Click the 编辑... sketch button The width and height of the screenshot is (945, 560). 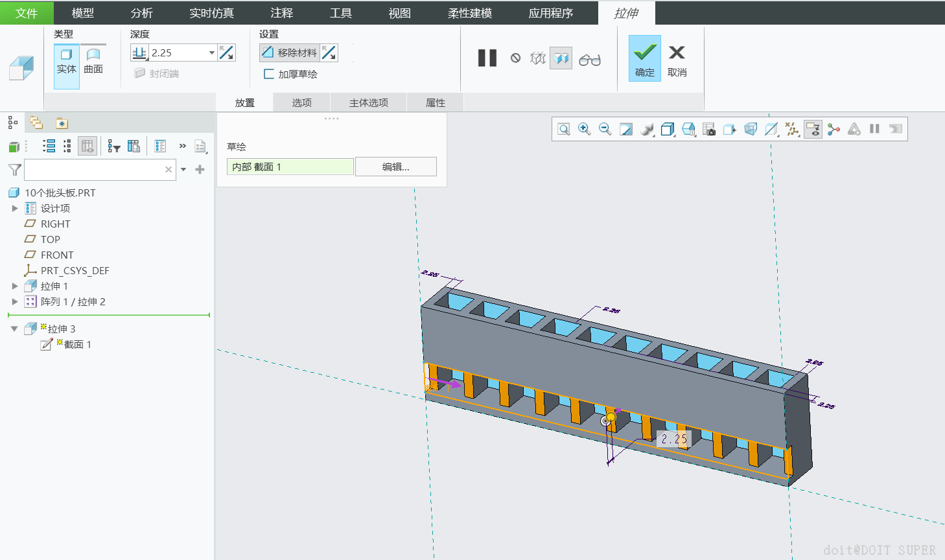(x=395, y=167)
